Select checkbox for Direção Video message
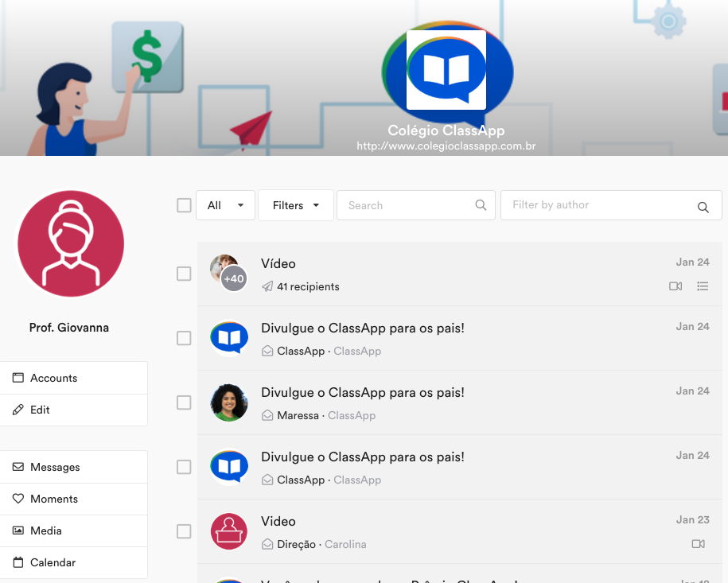Viewport: 728px width, 583px height. [x=184, y=531]
